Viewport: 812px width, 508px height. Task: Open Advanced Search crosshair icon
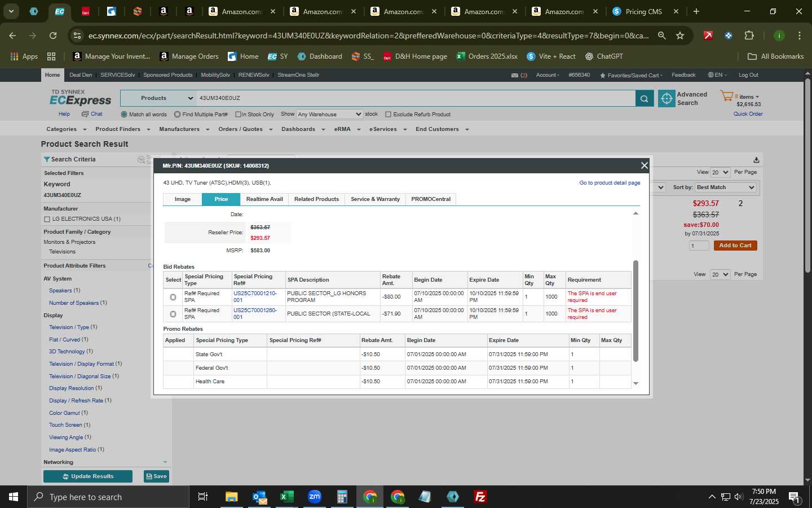pyautogui.click(x=667, y=98)
